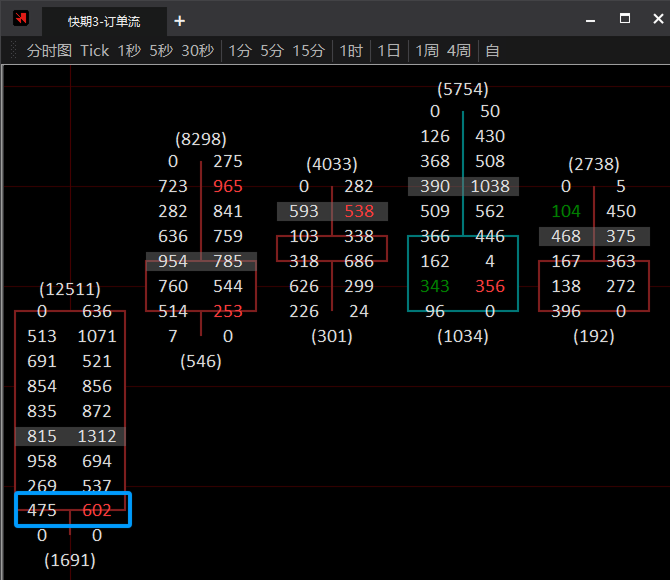This screenshot has height=580, width=670.
Task: Select the Tick interval
Action: coord(95,50)
